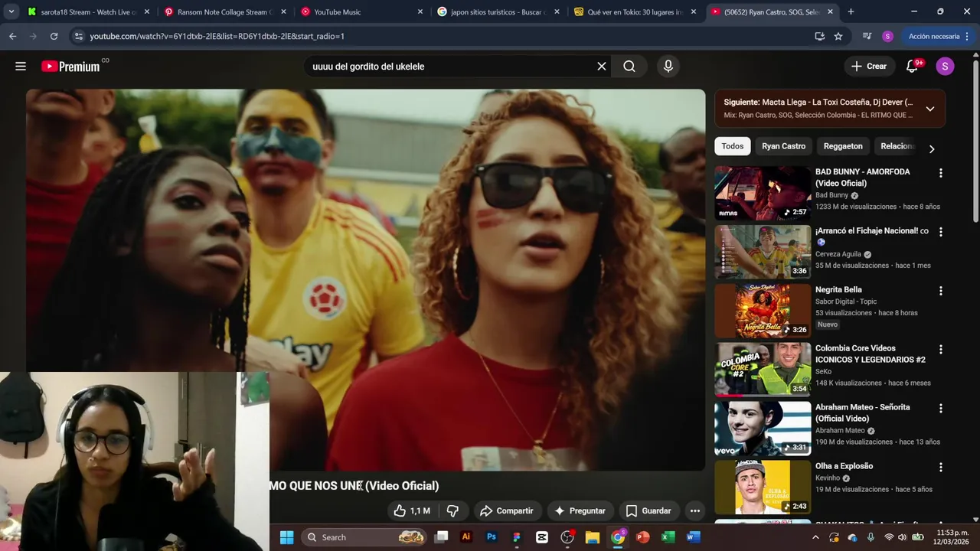Open BAD BUNNY AMORFODA thumbnail
Screen dimensions: 980x551
[763, 194]
